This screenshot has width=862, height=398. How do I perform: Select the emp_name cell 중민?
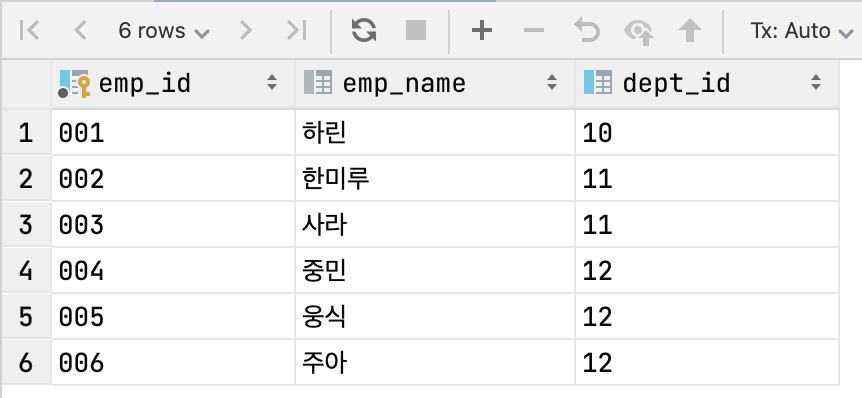435,271
